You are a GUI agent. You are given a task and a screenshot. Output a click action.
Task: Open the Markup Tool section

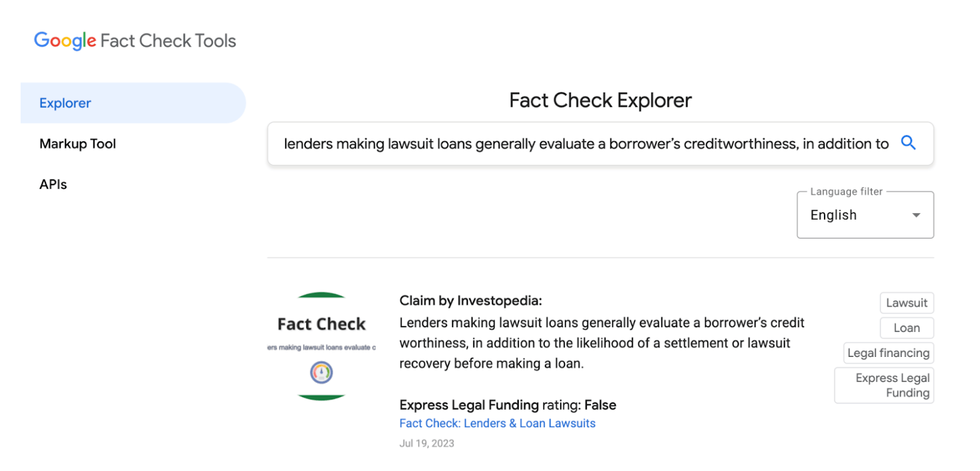77,144
